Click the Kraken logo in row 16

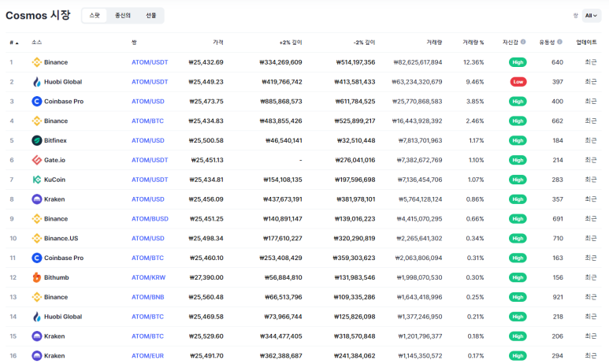click(36, 356)
